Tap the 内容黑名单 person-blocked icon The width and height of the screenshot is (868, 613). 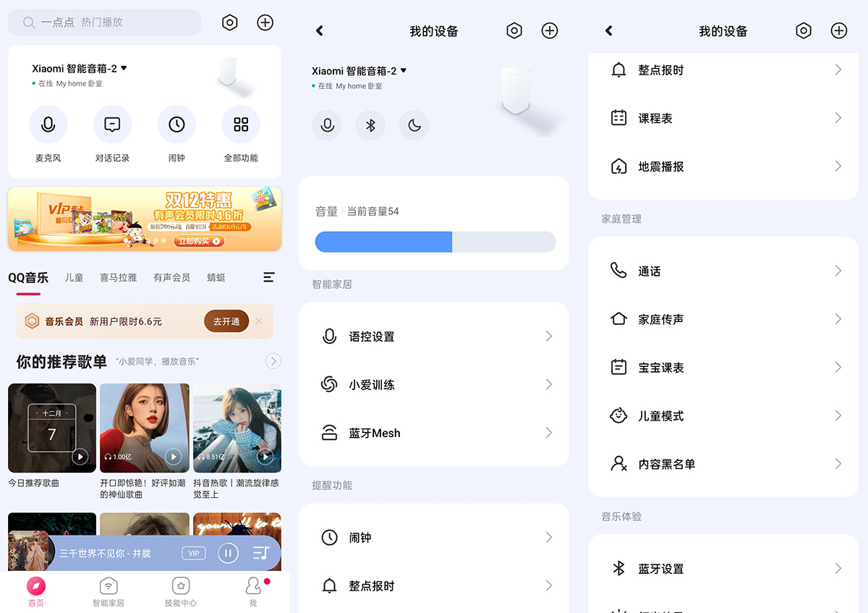click(x=618, y=464)
